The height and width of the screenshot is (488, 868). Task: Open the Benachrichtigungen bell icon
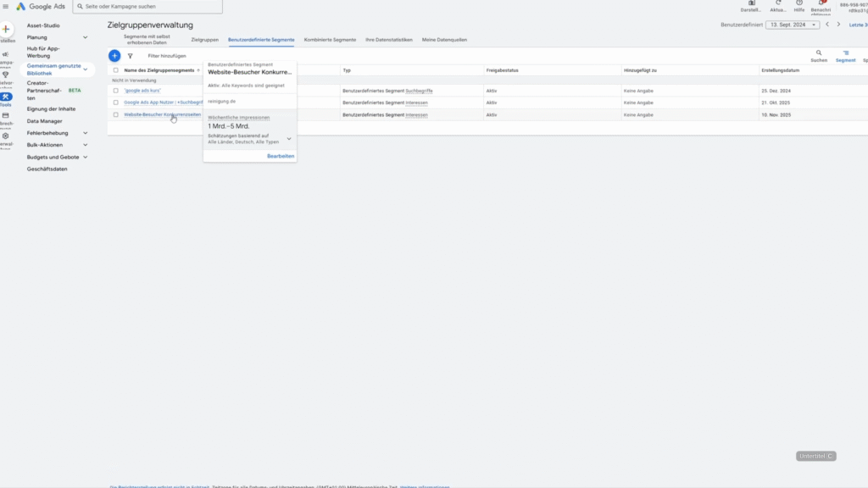pos(821,3)
